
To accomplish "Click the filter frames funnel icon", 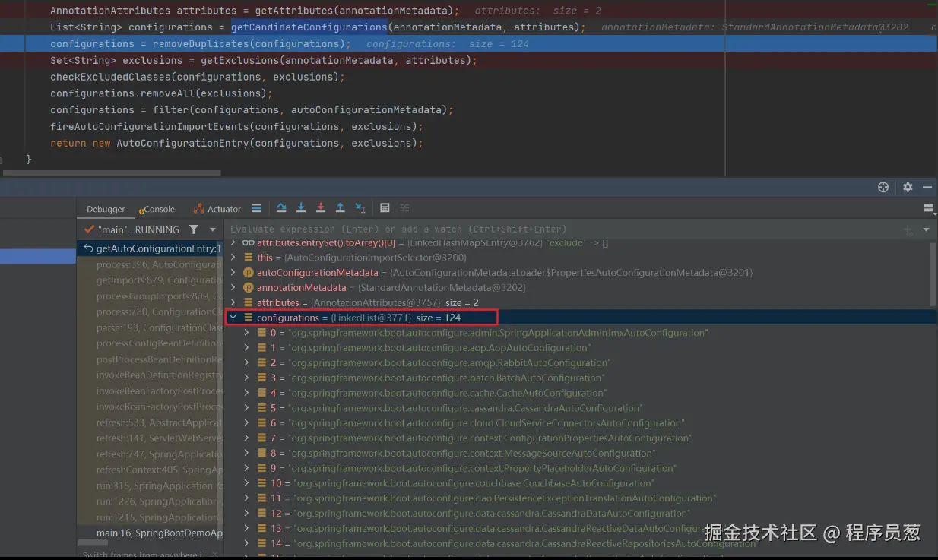I will click(x=194, y=229).
